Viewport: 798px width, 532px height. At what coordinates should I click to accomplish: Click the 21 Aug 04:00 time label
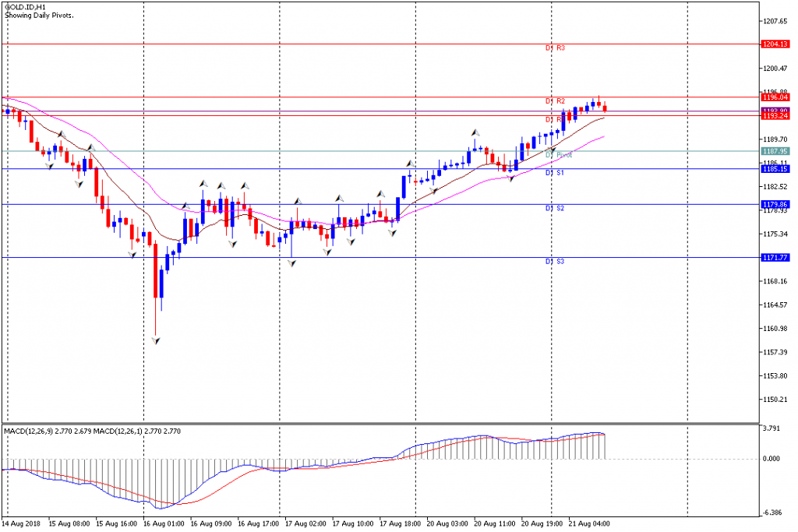pyautogui.click(x=589, y=523)
